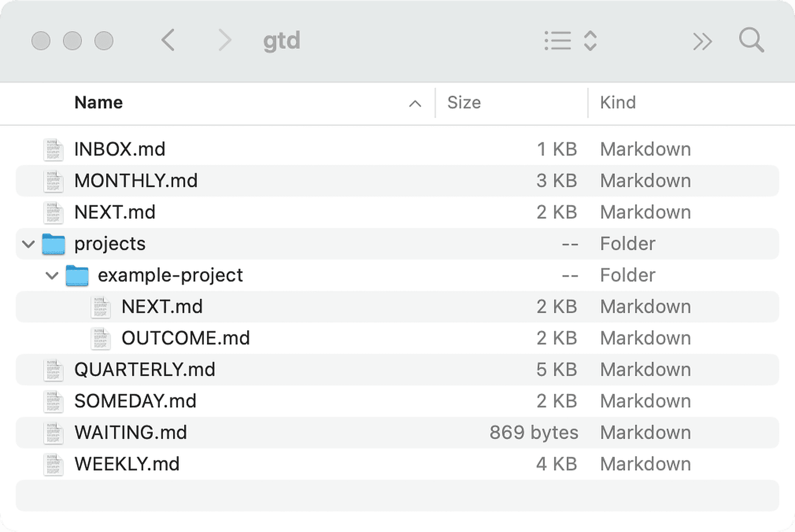Viewport: 795px width, 532px height.
Task: Select the blue projects folder icon
Action: point(54,244)
